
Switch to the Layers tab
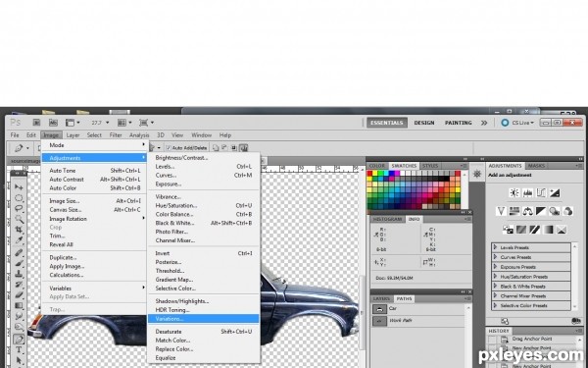pyautogui.click(x=381, y=299)
